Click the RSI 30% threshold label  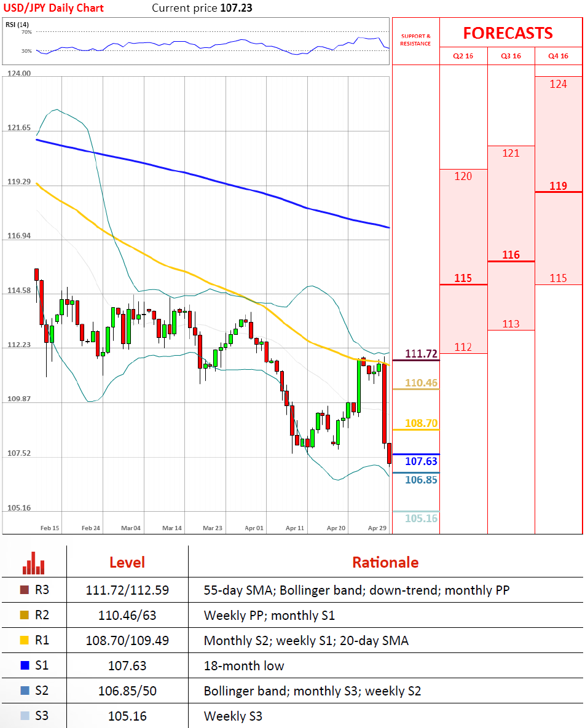pyautogui.click(x=26, y=51)
